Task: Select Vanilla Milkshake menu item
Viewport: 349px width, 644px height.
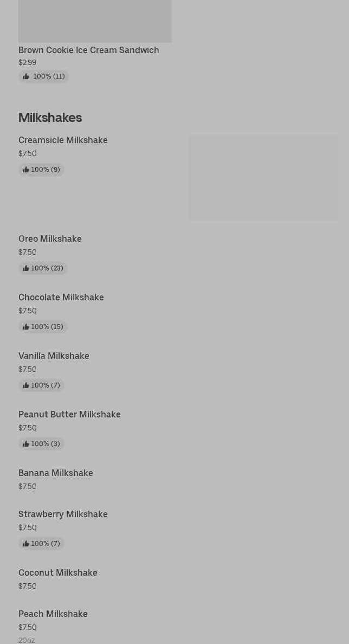Action: [x=54, y=356]
